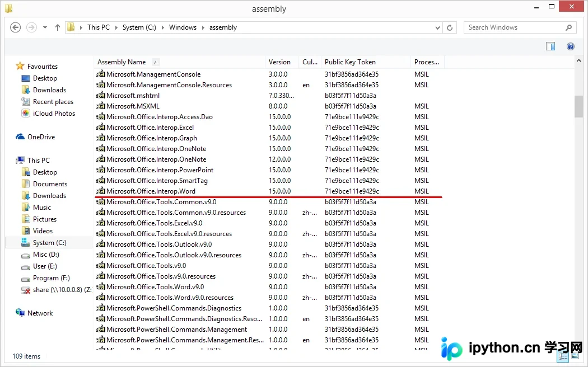Screen dimensions: 588x367
Task: Select System (C:) drive in sidebar
Action: point(49,243)
